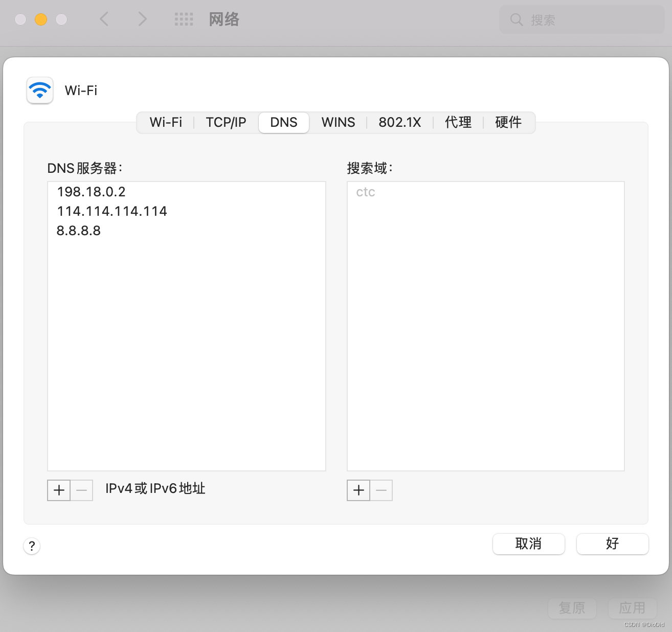
Task: Click the back navigation arrow
Action: 104,19
